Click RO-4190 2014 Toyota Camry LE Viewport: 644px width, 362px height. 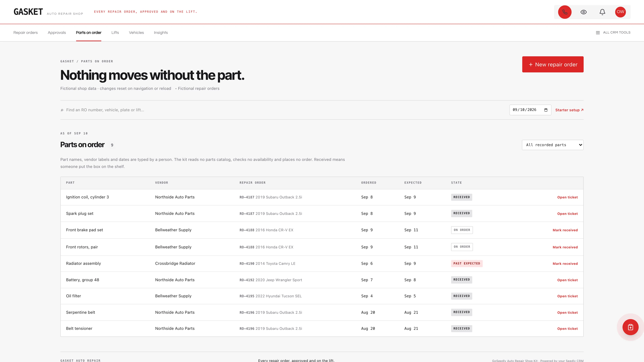point(267,264)
